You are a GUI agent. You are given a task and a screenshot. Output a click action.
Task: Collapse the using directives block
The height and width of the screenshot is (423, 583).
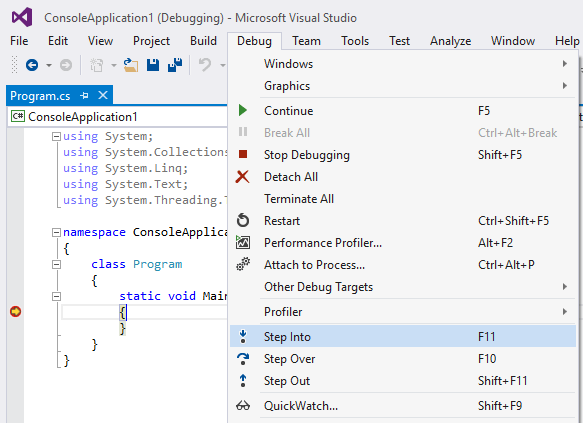point(56,136)
